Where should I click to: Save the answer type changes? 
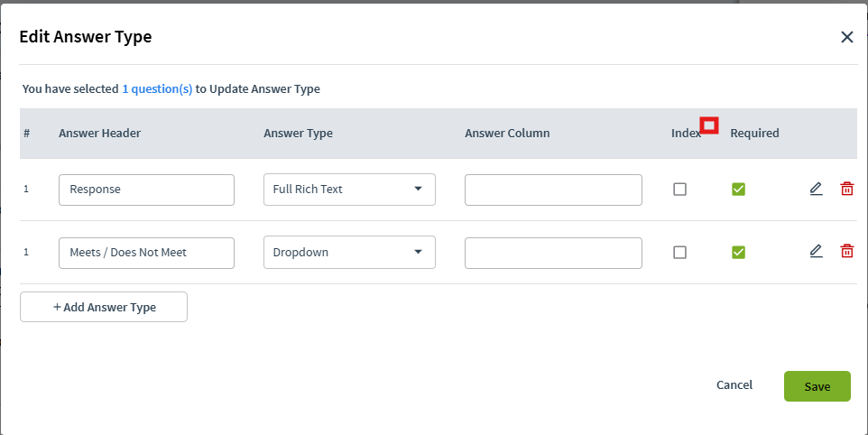click(x=817, y=386)
